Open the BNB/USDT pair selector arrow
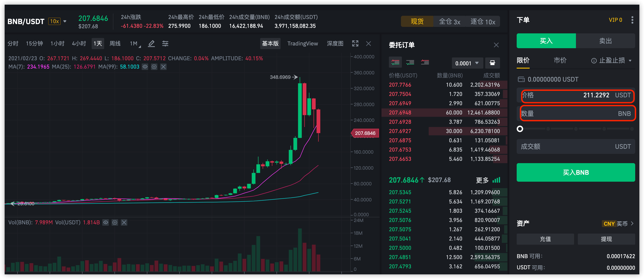This screenshot has height=279, width=644. coord(65,22)
